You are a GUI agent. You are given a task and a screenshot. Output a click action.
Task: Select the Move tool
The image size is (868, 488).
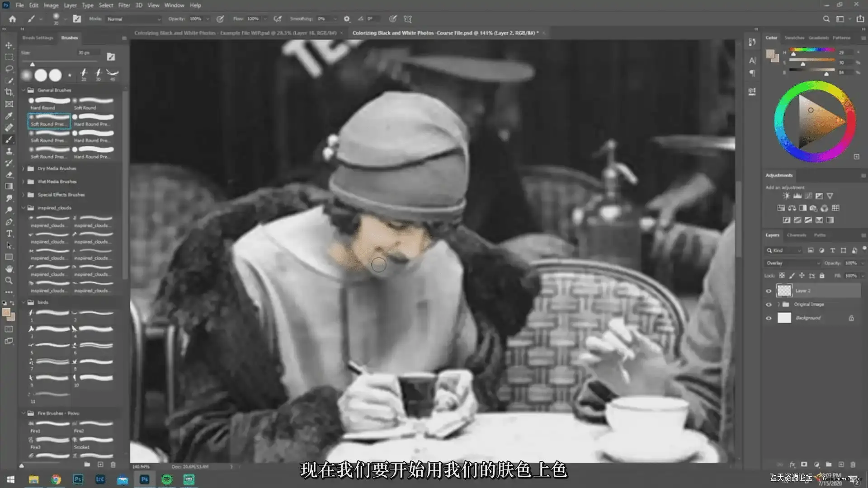point(9,45)
